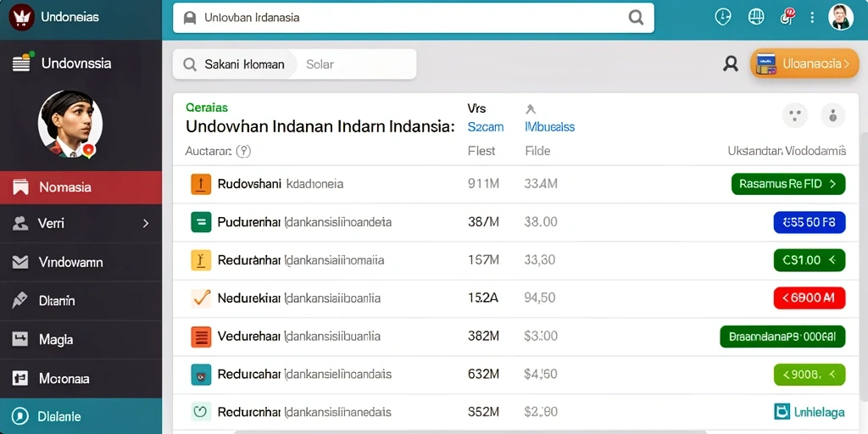Click the orange Uloanaosia button
The width and height of the screenshot is (868, 434).
[x=804, y=64]
